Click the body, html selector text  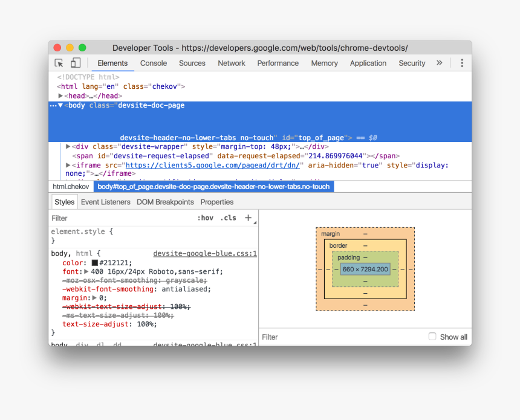[x=71, y=254]
